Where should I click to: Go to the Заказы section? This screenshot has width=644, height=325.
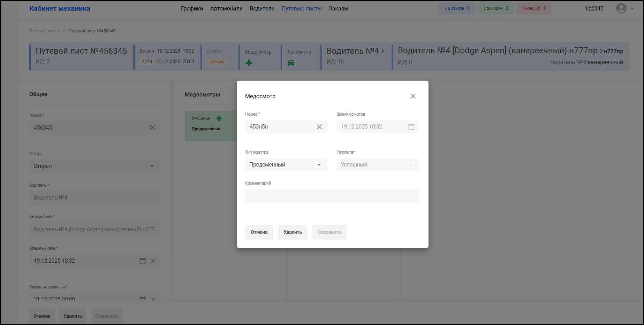click(x=338, y=9)
